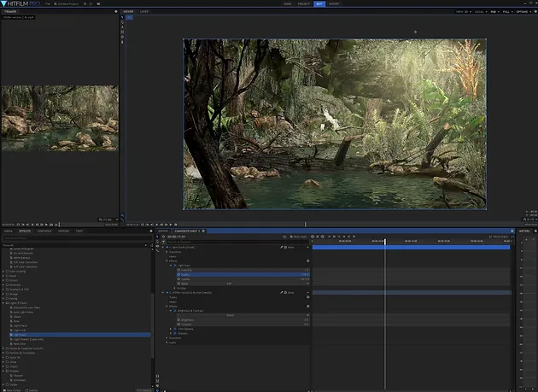
Task: Toggle the Brightness & Contrast effect checkbox
Action: pos(175,311)
